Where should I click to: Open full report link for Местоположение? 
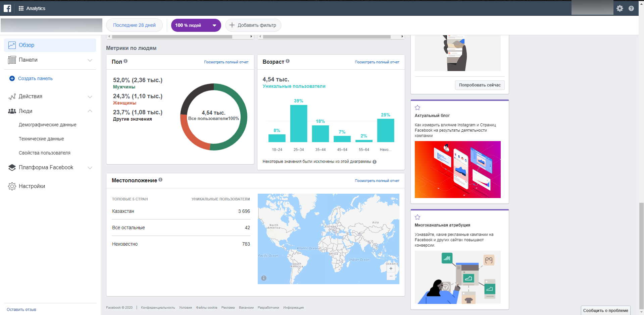pos(377,181)
